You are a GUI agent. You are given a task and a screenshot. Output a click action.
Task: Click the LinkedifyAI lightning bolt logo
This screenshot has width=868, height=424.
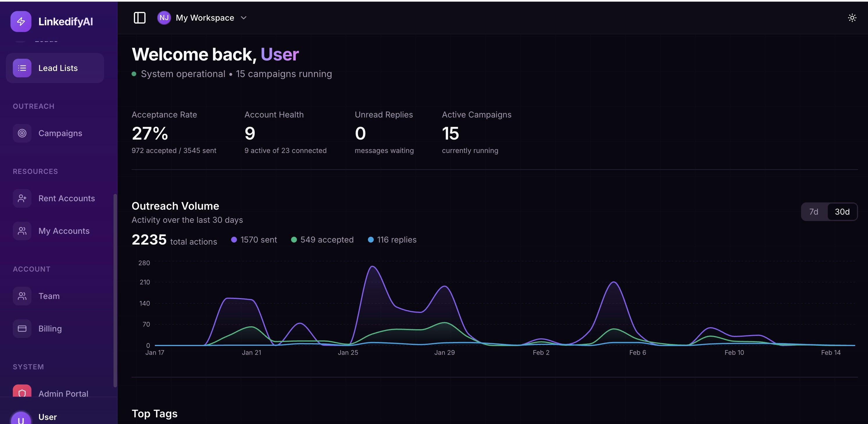pos(21,22)
